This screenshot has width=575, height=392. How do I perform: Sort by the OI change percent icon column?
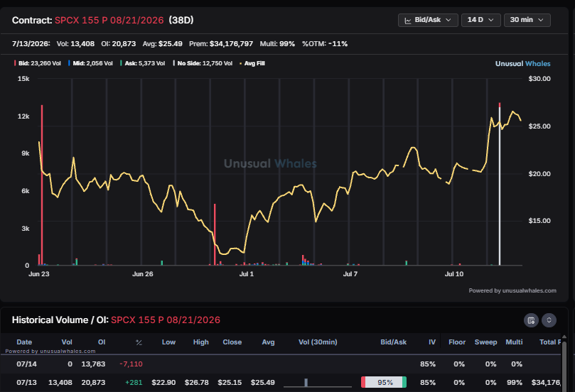click(139, 342)
